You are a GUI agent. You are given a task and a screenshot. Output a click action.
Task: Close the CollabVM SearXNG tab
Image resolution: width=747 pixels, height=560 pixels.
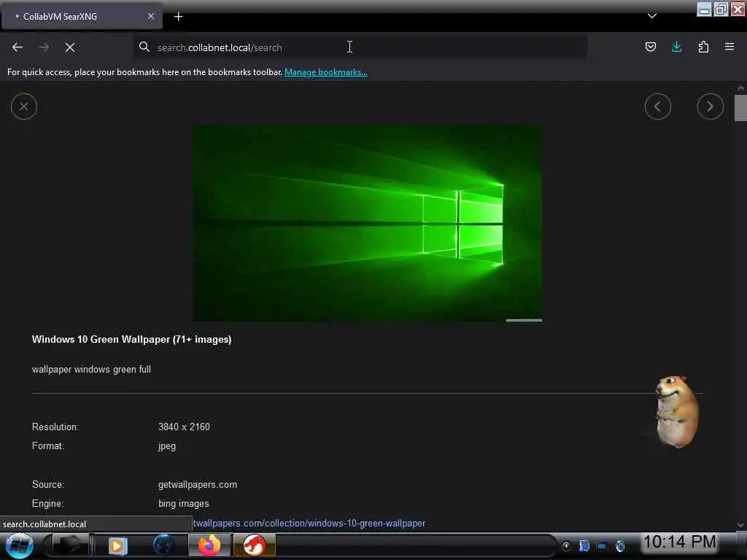[x=151, y=16]
